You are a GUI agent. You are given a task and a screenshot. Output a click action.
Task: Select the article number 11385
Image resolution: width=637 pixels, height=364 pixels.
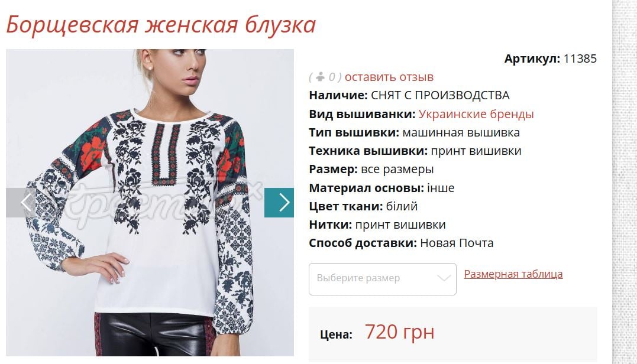[580, 58]
